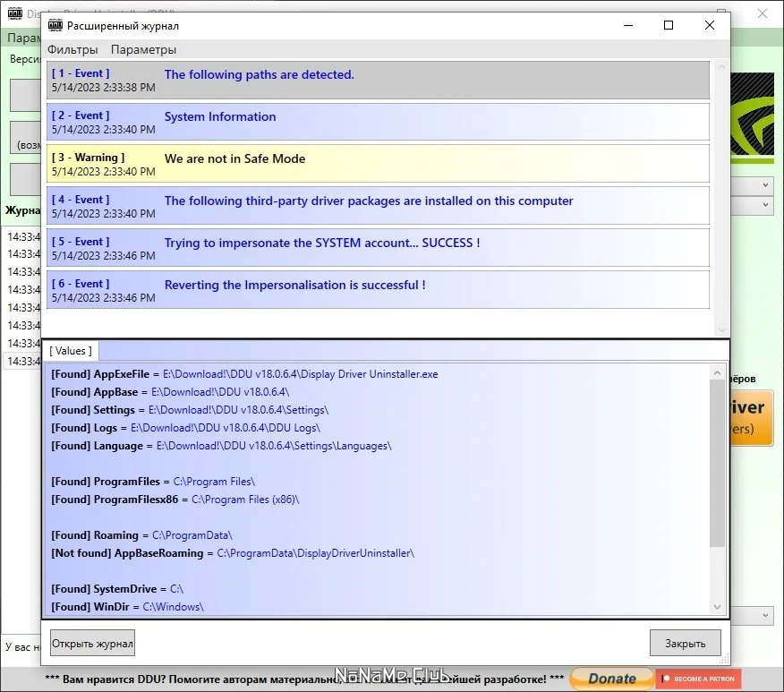Click the event list scrollbar up arrow
Image resolution: width=784 pixels, height=692 pixels.
pyautogui.click(x=721, y=67)
